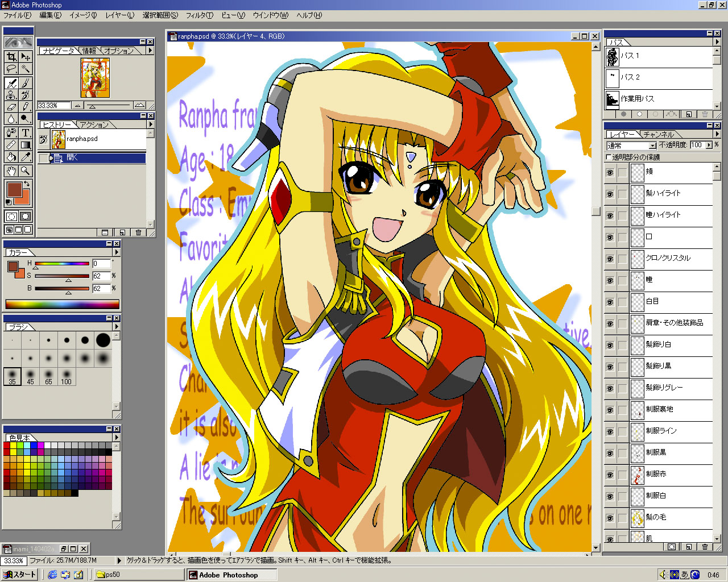Enable 透明部分の保護 checkbox
The height and width of the screenshot is (582, 728).
609,157
